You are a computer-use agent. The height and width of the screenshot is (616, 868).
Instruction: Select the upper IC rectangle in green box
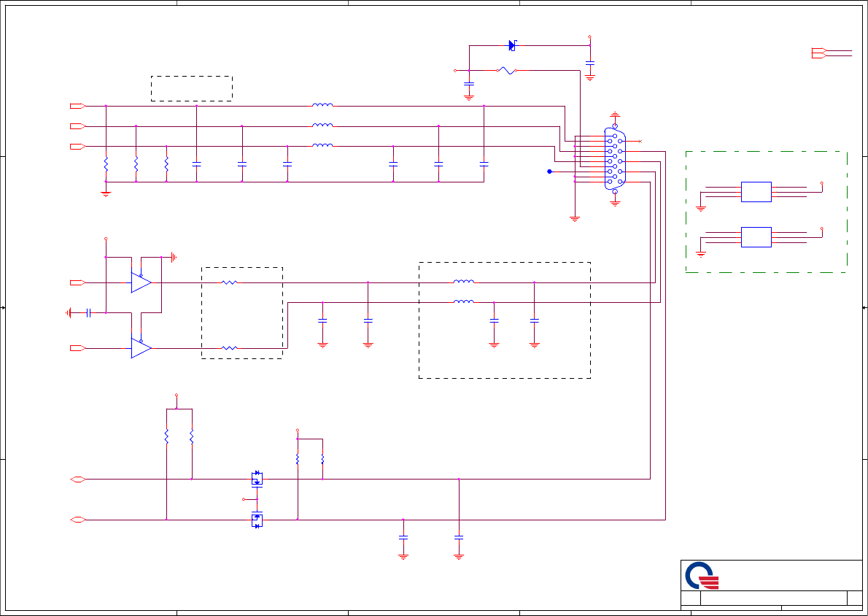(756, 192)
